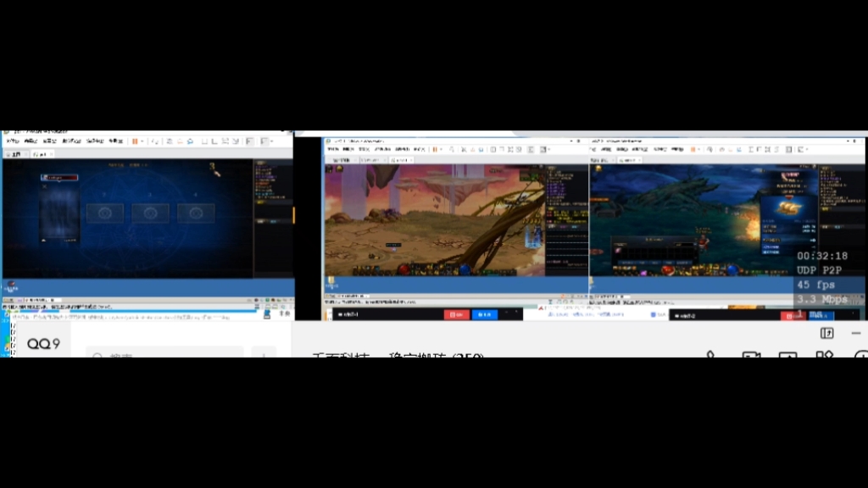The height and width of the screenshot is (488, 868).
Task: Select the active VM tab in the middle VMware window
Action: click(401, 160)
